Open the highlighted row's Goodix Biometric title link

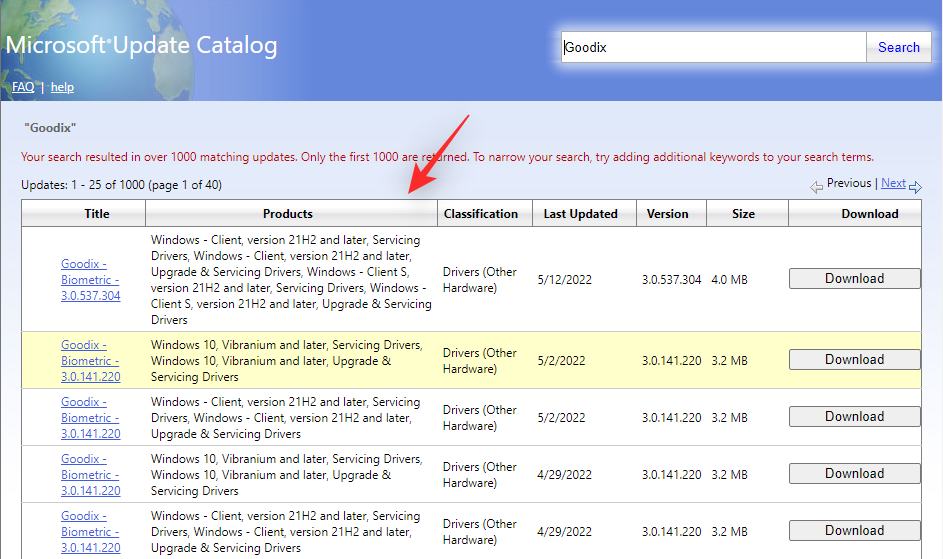pos(90,360)
